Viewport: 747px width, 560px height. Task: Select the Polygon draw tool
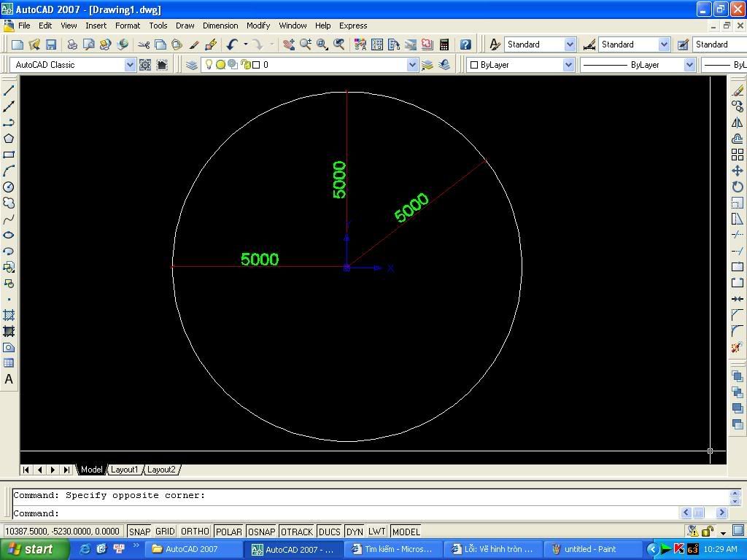[x=9, y=139]
